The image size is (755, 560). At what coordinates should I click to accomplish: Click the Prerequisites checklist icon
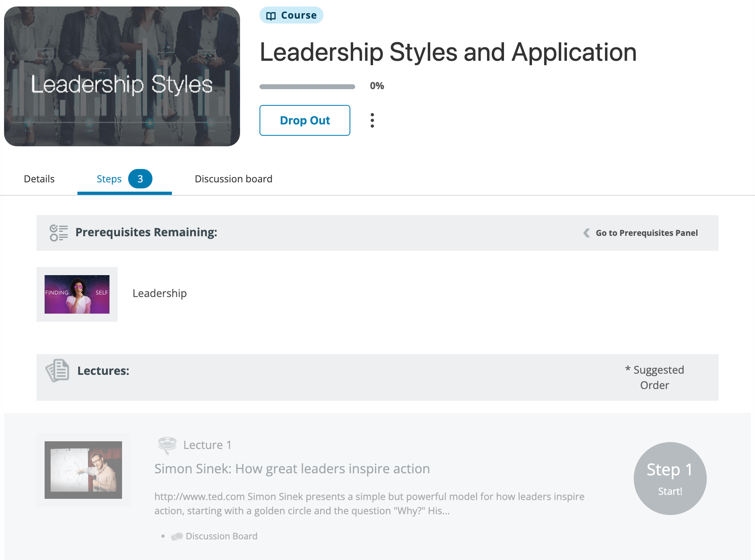(x=59, y=233)
